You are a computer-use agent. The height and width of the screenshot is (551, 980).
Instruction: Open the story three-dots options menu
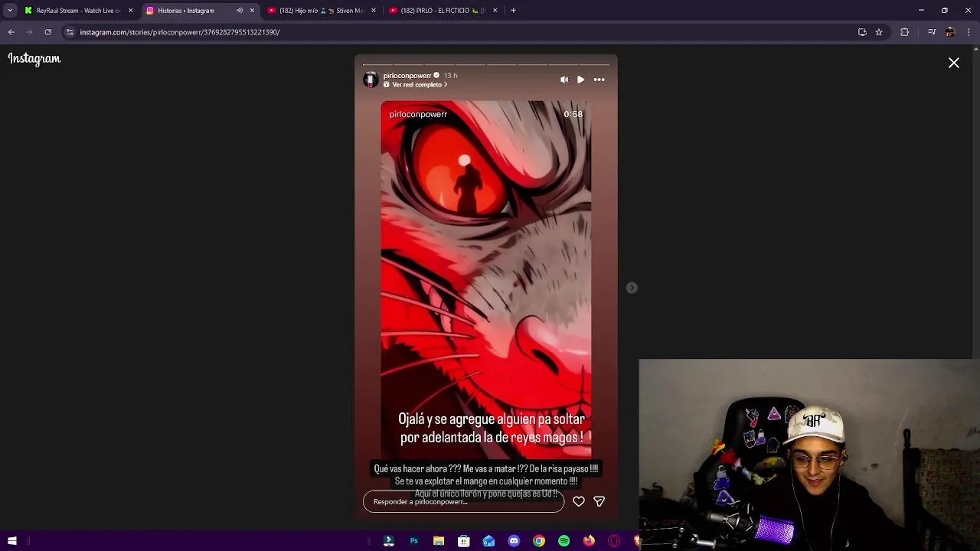tap(599, 80)
